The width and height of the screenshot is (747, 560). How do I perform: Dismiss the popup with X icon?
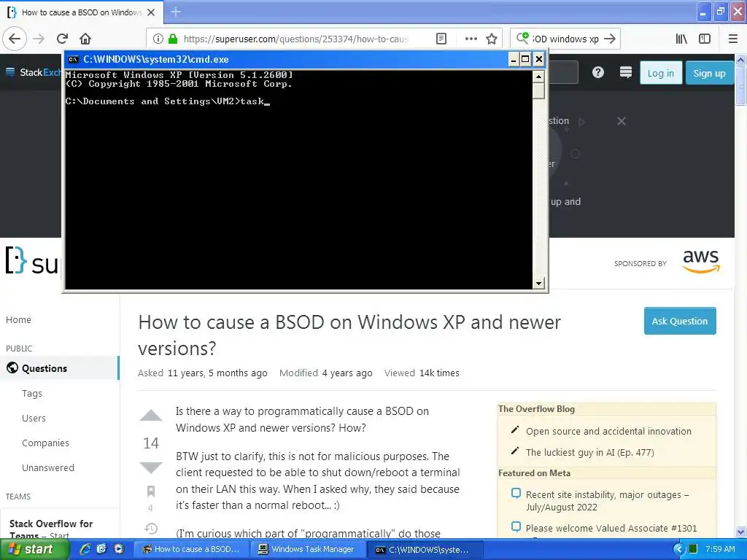[x=622, y=121]
